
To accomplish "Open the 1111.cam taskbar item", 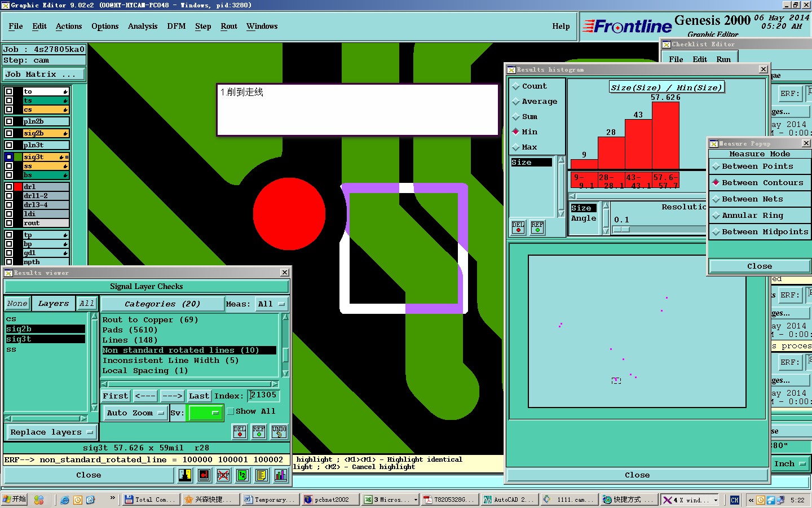I will [570, 500].
